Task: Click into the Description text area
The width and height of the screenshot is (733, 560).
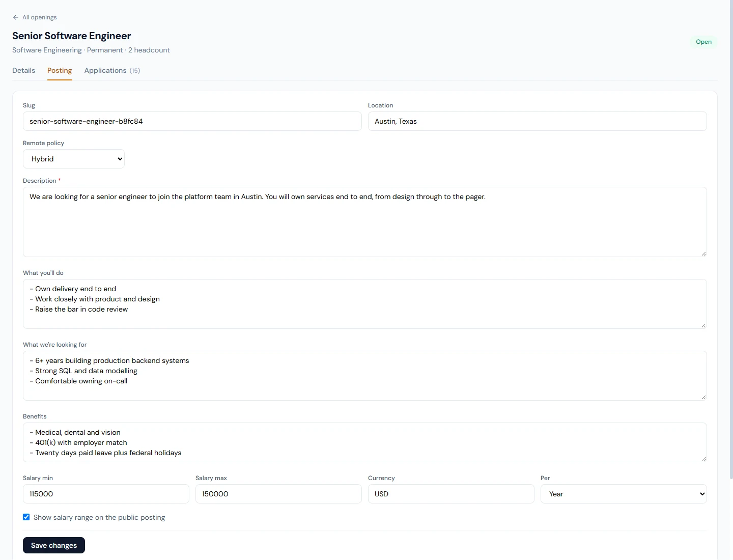Action: 365,222
